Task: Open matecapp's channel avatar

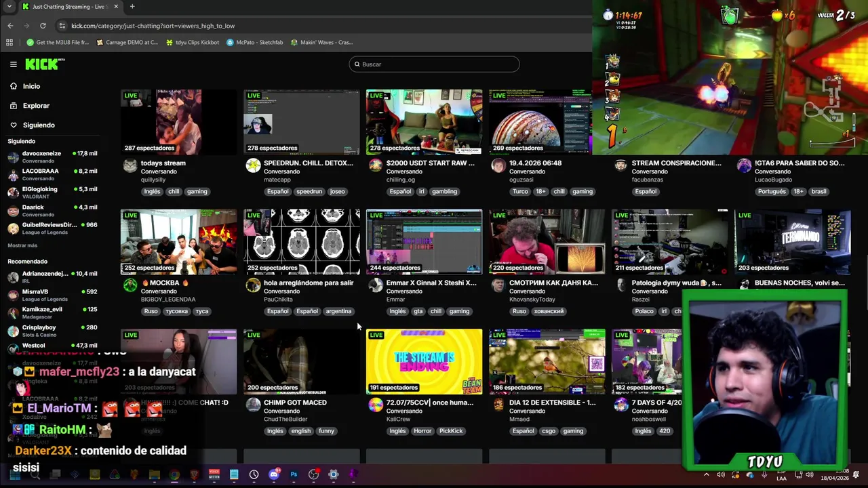Action: coord(253,166)
